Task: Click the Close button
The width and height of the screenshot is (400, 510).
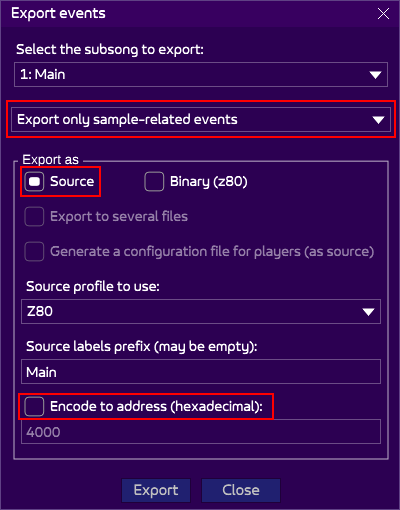Action: point(241,490)
